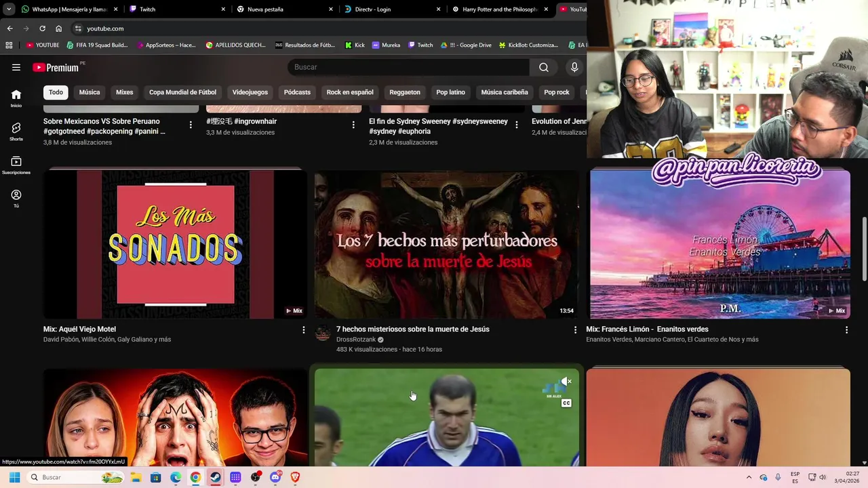The height and width of the screenshot is (488, 868).
Task: Open the Kick bookmark
Action: (x=355, y=45)
